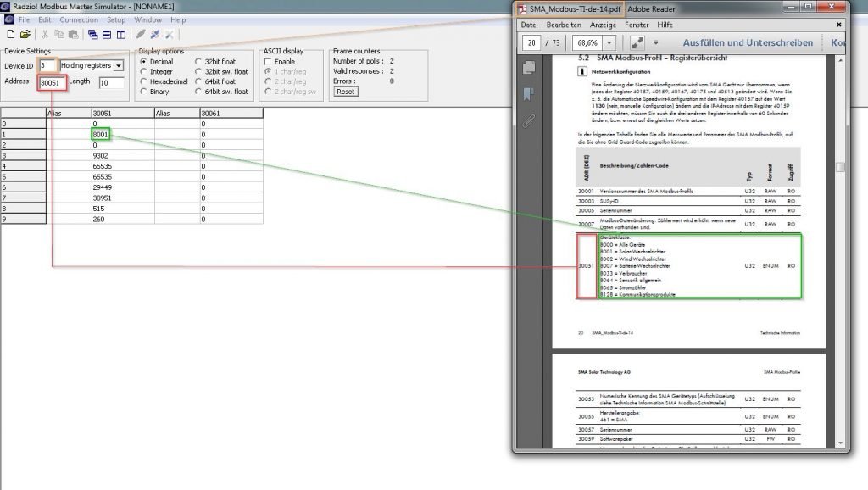Select register cell with value 9302
Image resolution: width=868 pixels, height=490 pixels.
click(123, 156)
